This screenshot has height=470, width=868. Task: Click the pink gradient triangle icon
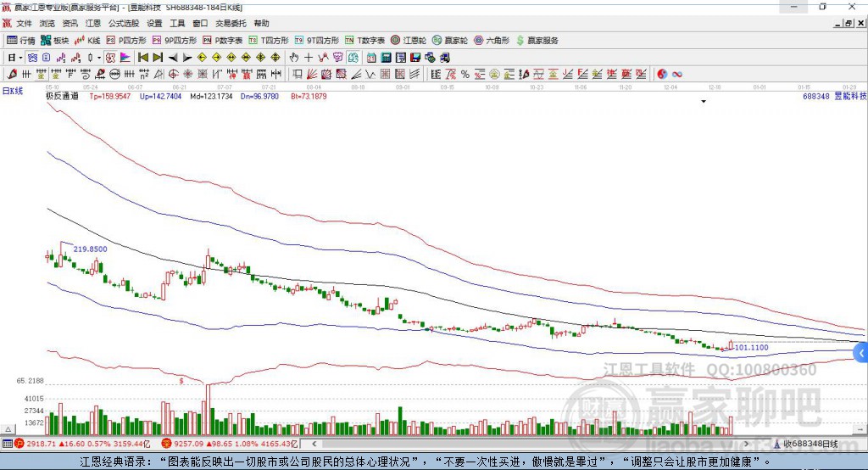[125, 58]
